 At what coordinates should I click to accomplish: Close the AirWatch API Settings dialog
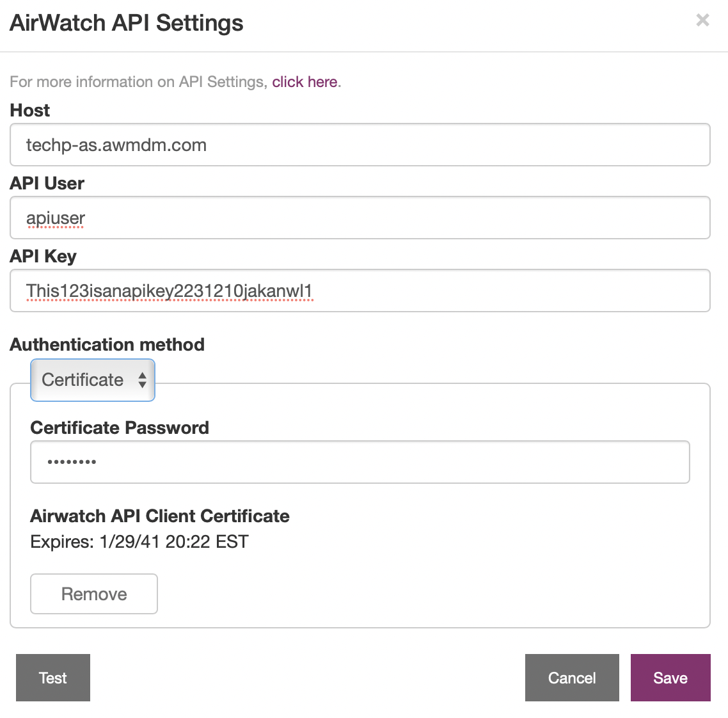coord(702,20)
